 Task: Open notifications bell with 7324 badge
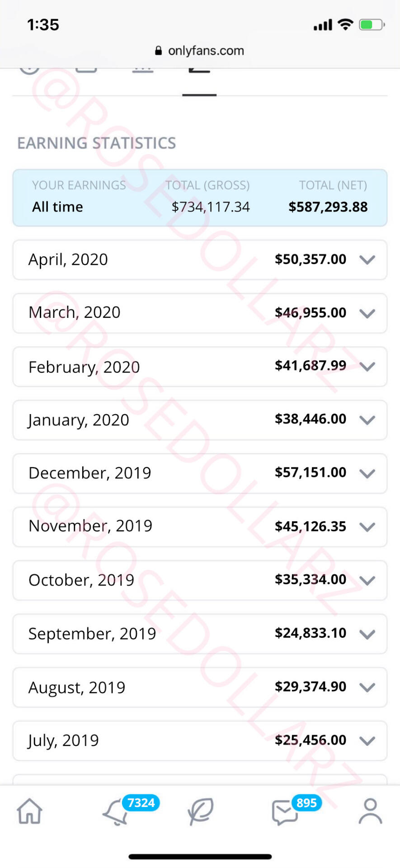116,812
